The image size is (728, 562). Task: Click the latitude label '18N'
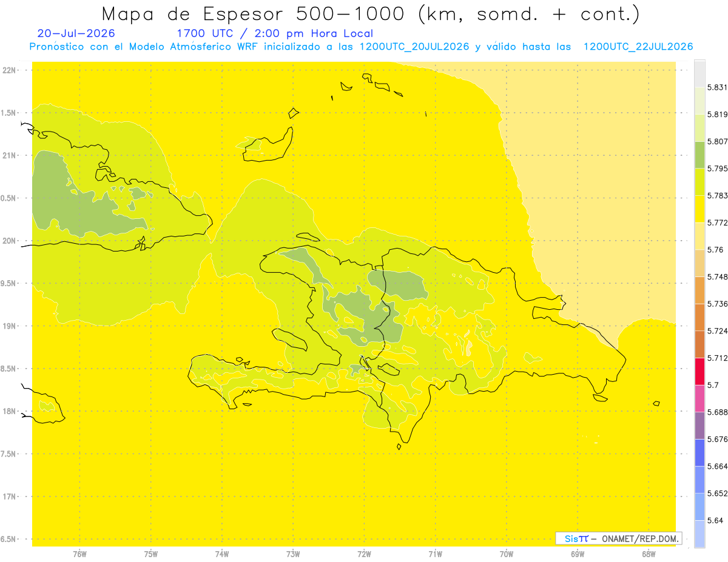coord(9,411)
